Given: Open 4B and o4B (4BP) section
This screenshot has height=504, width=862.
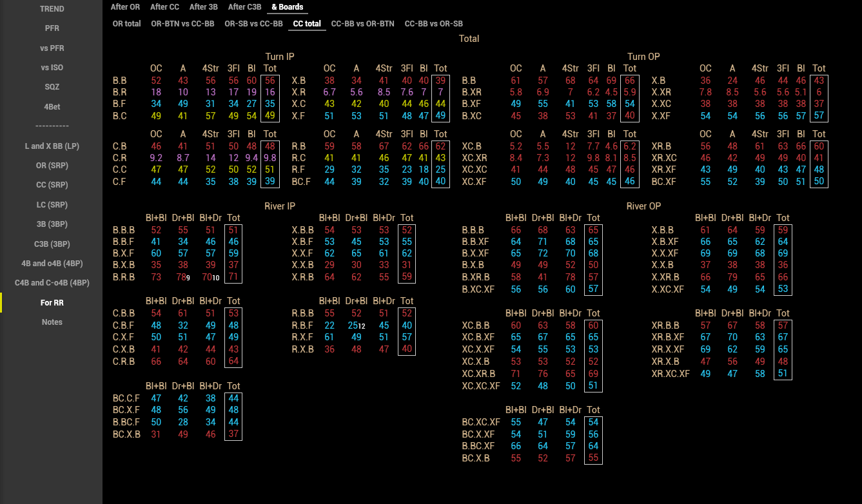Looking at the screenshot, I should [52, 263].
